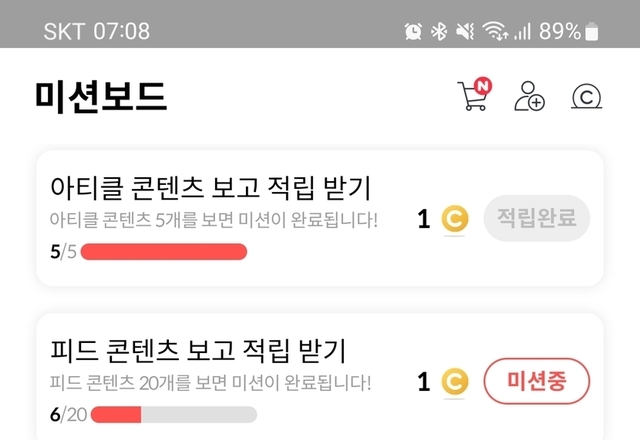
Task: Tap the gold coin in the 피드 mission card
Action: point(455,381)
